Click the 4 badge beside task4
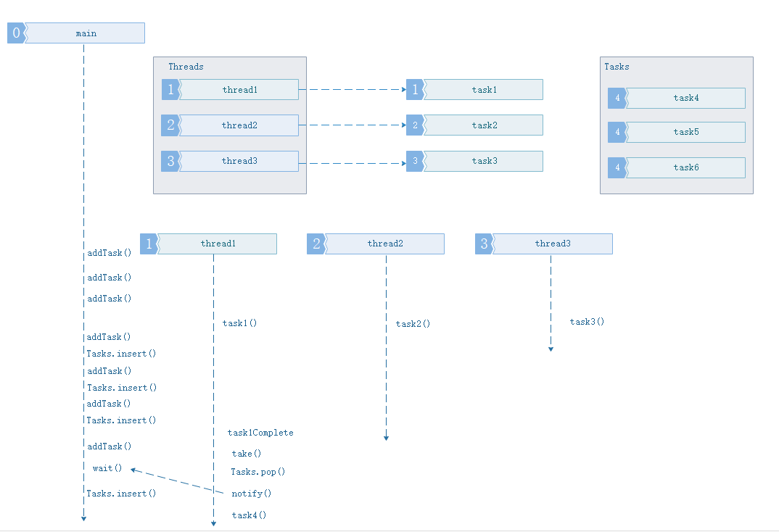 [x=617, y=99]
